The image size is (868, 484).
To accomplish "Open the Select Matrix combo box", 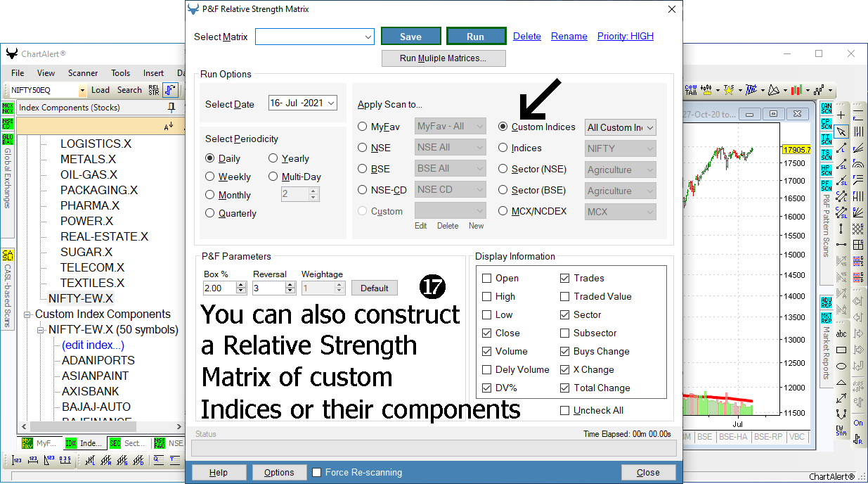I will (315, 37).
